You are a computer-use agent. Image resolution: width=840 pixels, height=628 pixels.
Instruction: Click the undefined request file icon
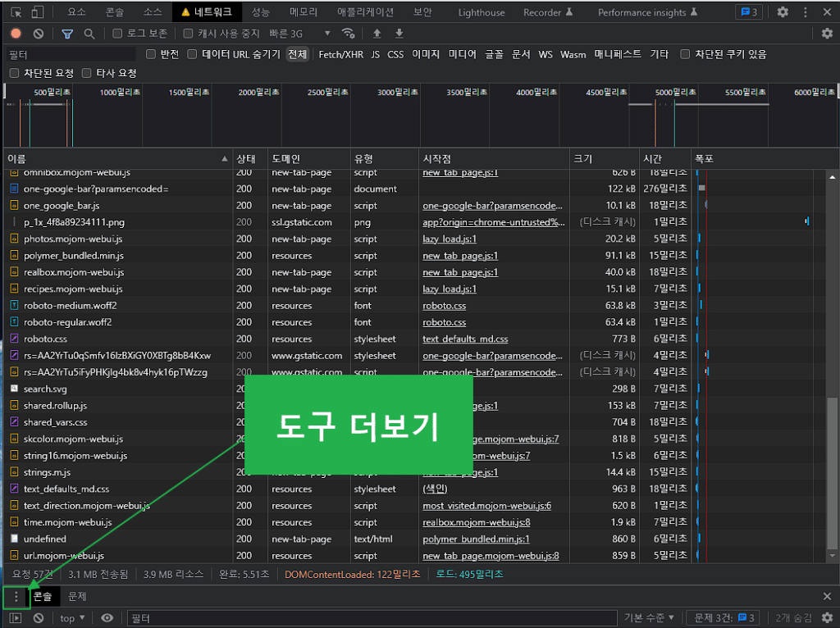point(15,539)
